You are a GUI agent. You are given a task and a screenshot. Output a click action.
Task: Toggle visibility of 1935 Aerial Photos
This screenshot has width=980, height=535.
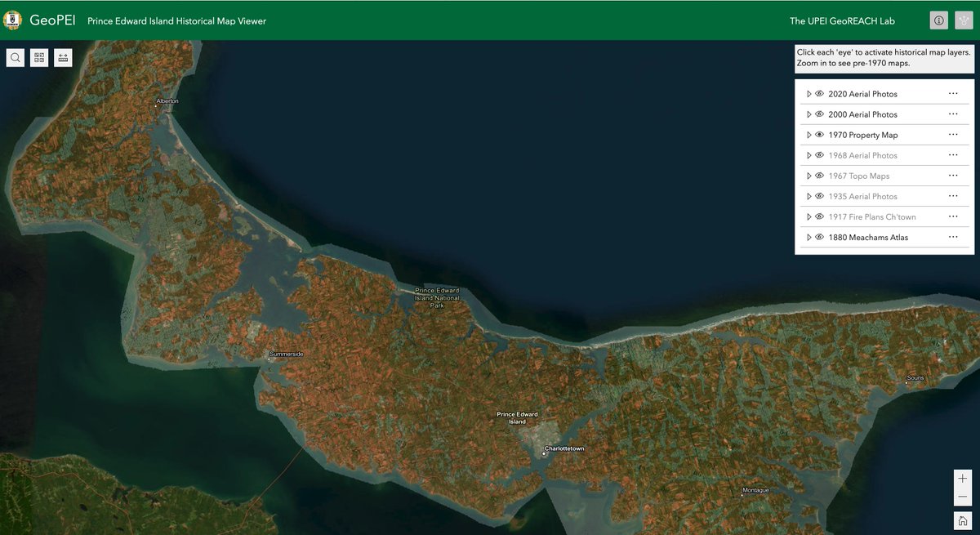(x=819, y=196)
